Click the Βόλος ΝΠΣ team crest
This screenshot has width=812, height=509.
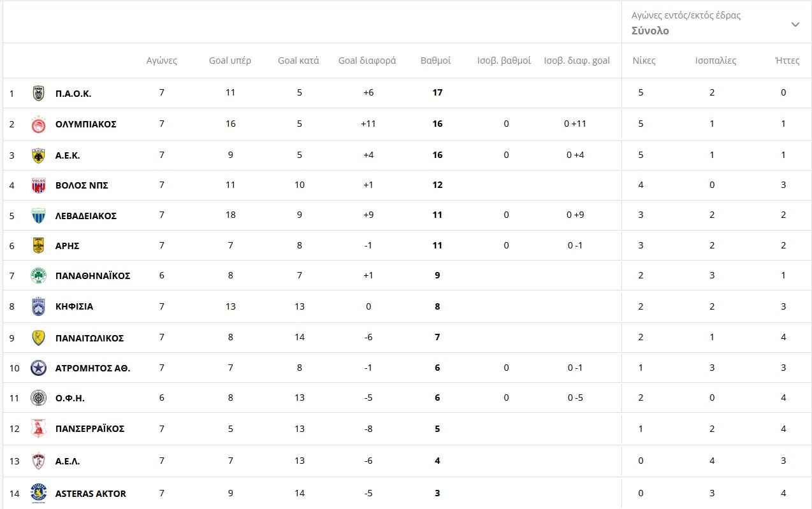38,185
